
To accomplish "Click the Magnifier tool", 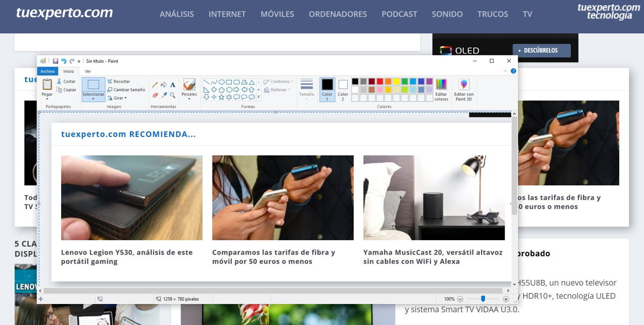I will (172, 95).
